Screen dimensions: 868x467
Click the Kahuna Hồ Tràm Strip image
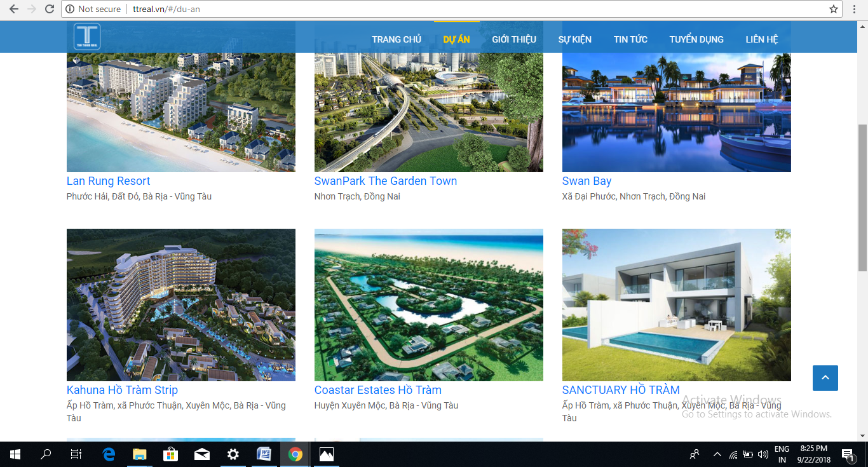click(x=181, y=305)
